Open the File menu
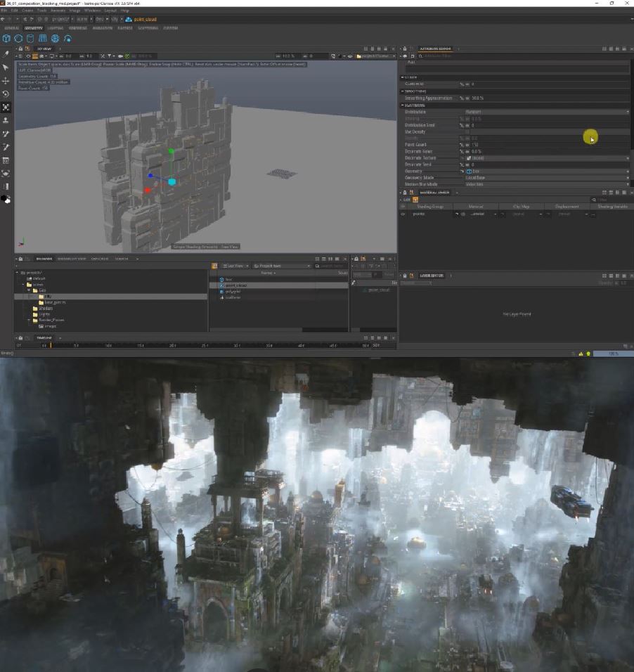This screenshot has height=672, width=634. [x=4, y=11]
